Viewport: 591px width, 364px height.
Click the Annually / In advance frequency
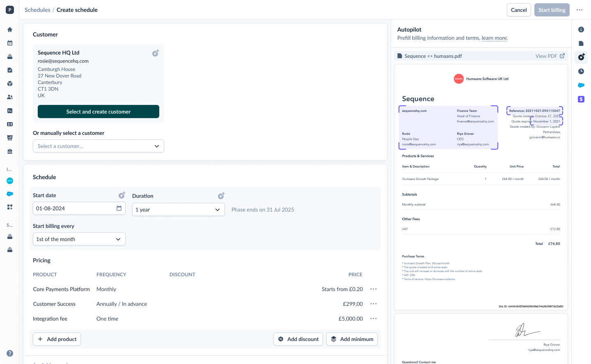pos(121,304)
